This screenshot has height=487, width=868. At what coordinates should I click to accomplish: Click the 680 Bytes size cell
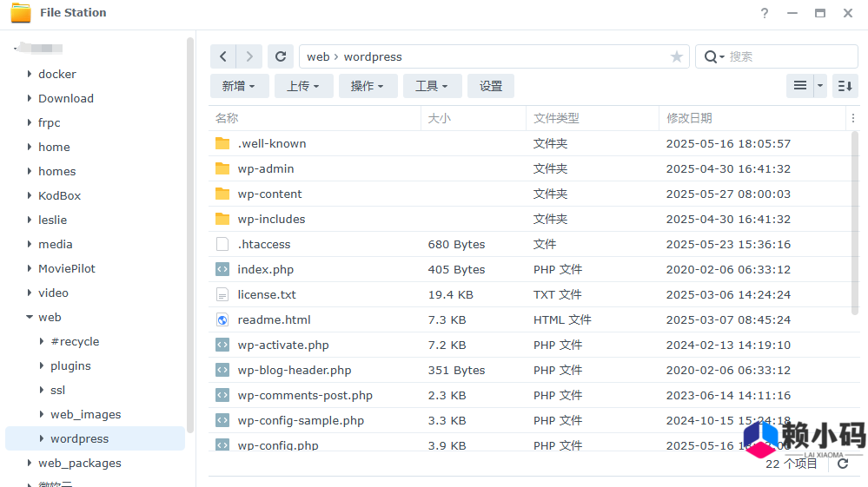point(456,244)
